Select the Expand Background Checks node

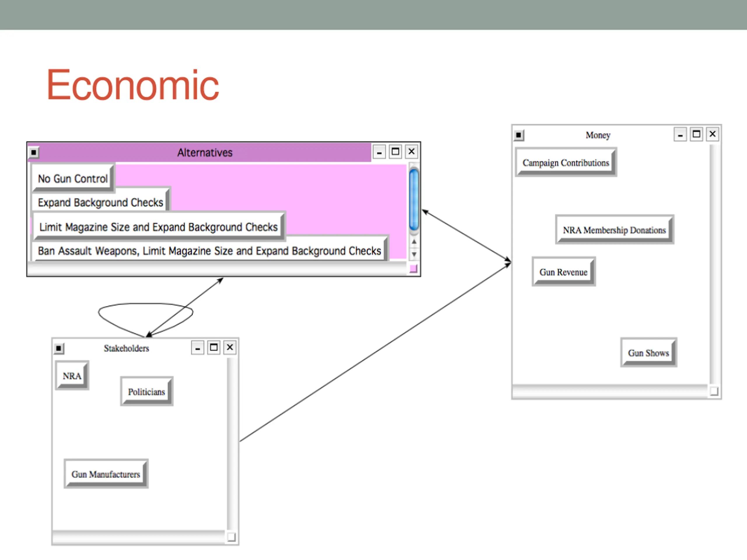click(x=100, y=202)
